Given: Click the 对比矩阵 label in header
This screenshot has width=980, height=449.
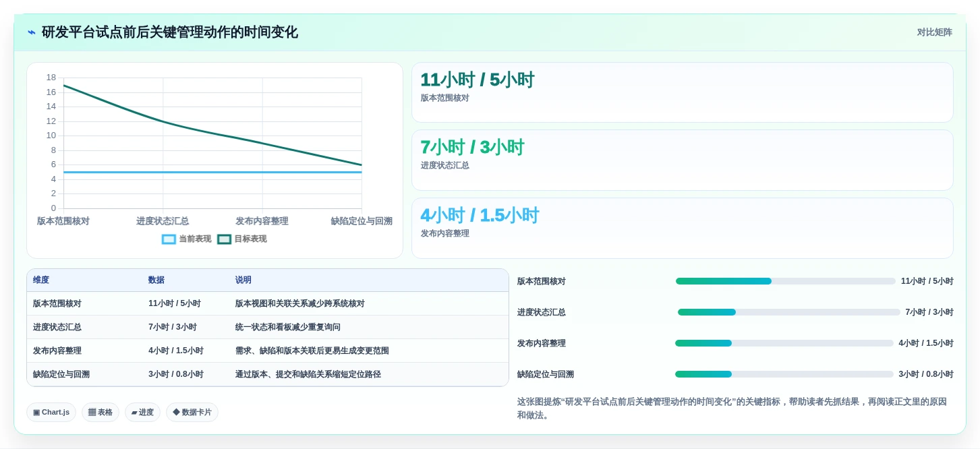Looking at the screenshot, I should coord(934,32).
